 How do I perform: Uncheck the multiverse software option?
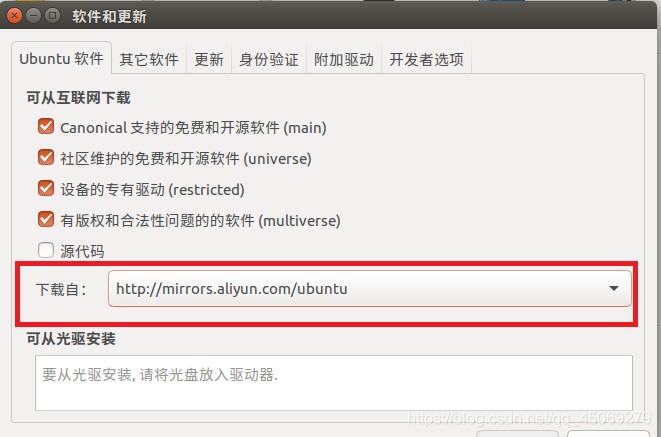(46, 219)
